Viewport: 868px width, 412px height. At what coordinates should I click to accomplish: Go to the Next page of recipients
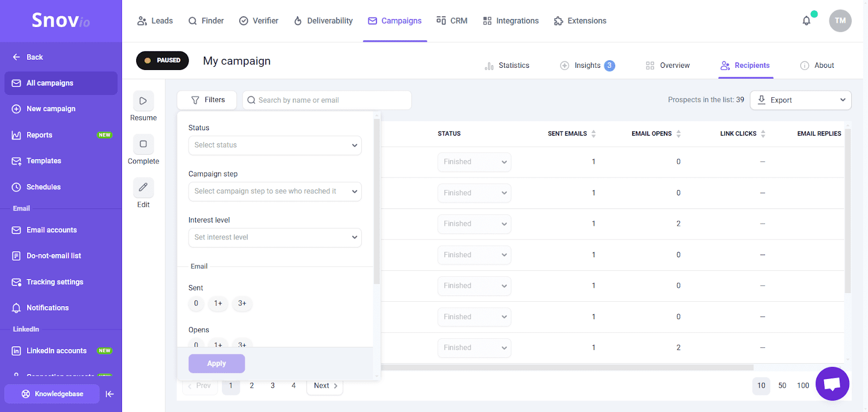coord(325,386)
